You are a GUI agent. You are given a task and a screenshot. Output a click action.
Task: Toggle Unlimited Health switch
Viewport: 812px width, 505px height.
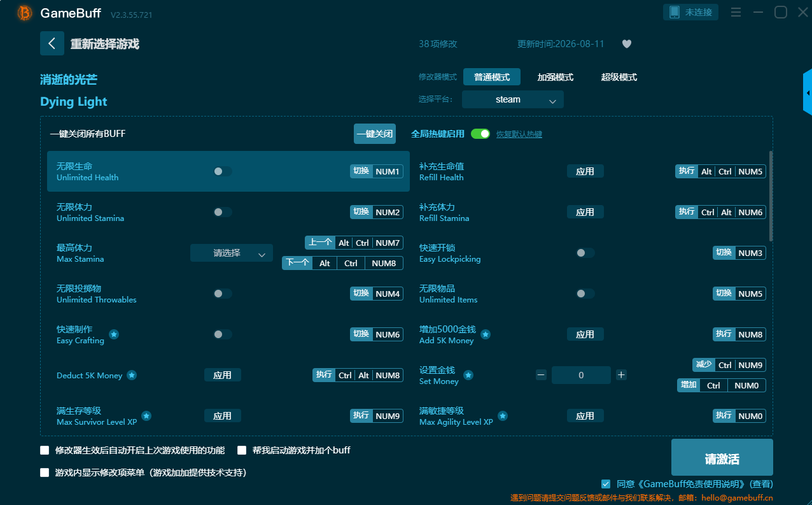coord(222,171)
